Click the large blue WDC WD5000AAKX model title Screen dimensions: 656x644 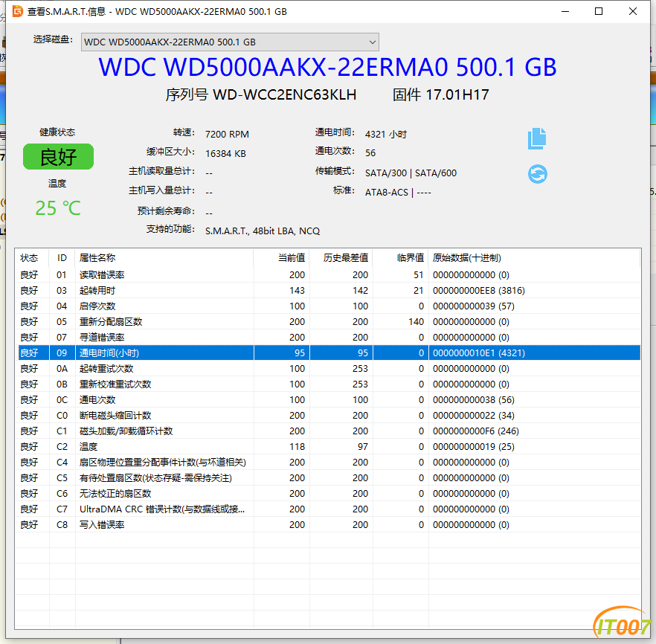(x=327, y=67)
